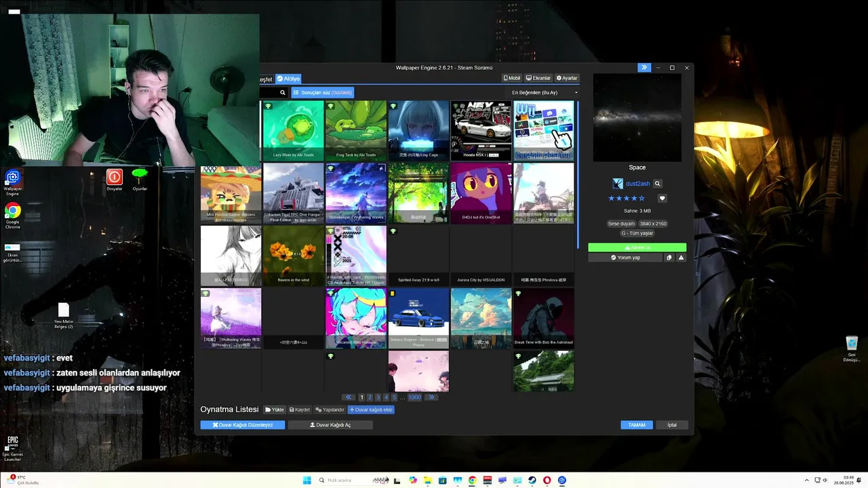This screenshot has width=868, height=488.
Task: Report wallpaper with warning triangle icon
Action: pyautogui.click(x=681, y=258)
